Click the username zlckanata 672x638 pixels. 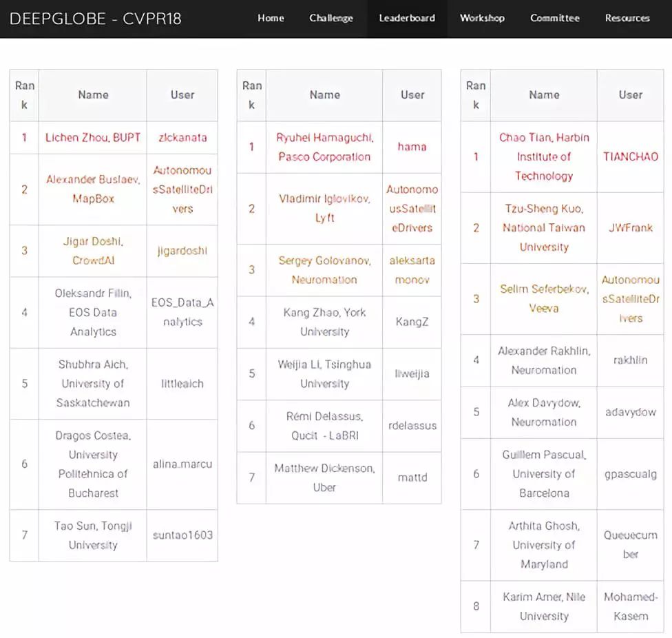[x=182, y=137]
